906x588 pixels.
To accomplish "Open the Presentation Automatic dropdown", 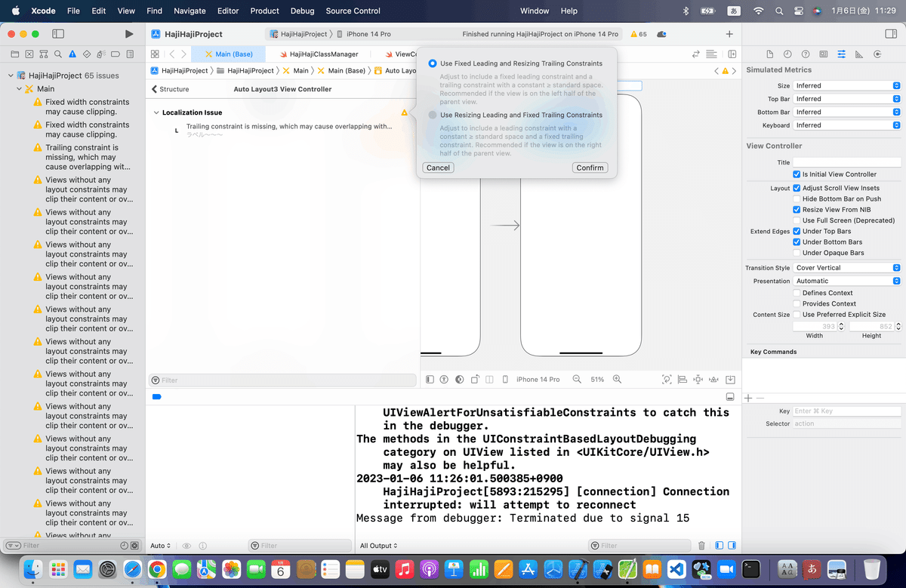I will [x=846, y=281].
